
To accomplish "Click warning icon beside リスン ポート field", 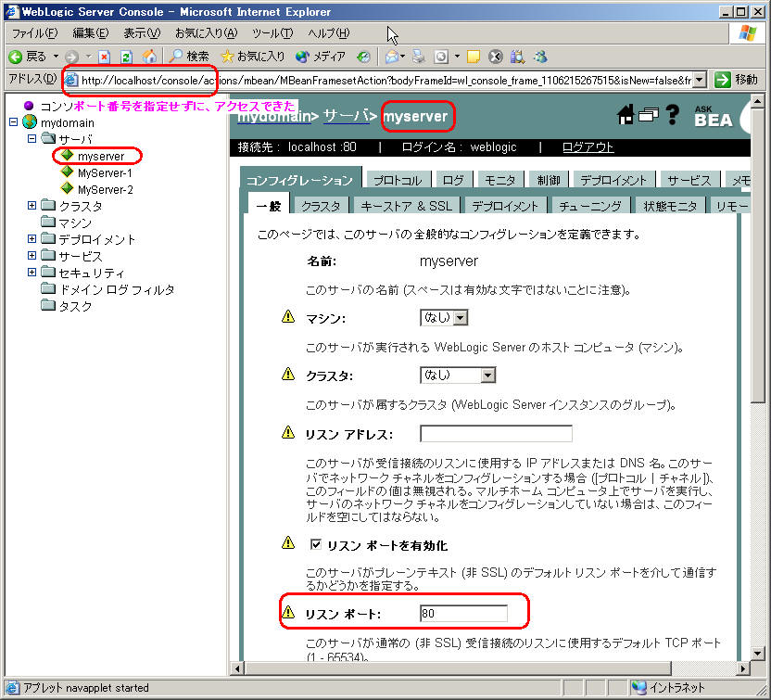I will 287,613.
